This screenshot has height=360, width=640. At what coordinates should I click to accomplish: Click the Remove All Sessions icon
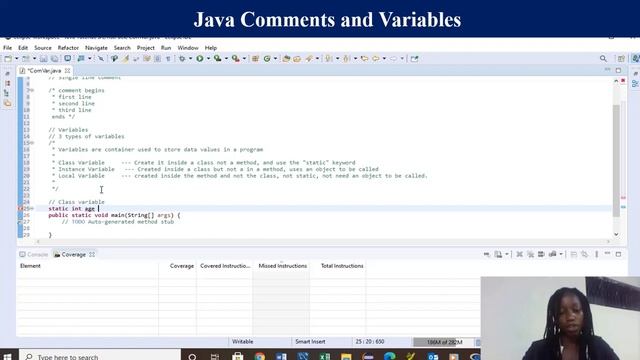pos(530,254)
